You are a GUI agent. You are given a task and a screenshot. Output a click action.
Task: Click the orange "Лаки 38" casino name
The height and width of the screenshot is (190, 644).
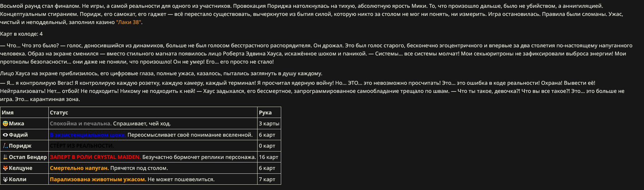tap(129, 22)
